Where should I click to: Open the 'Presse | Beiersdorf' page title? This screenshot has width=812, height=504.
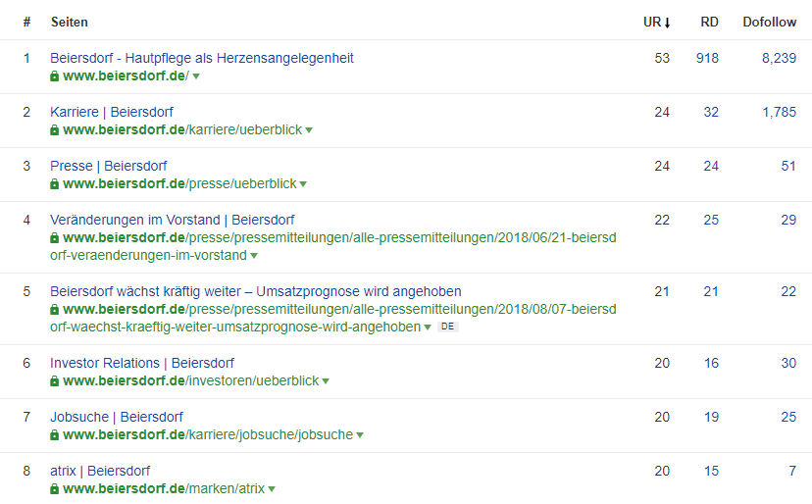tap(108, 166)
